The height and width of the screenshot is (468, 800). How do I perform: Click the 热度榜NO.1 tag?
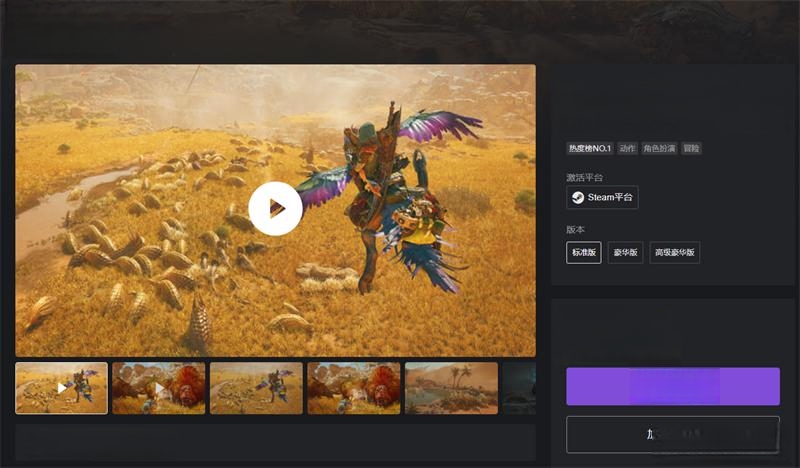(590, 149)
